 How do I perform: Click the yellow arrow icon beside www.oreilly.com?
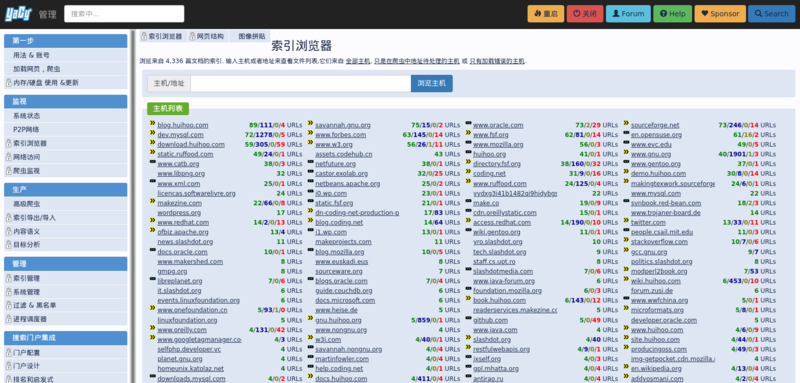coord(153,328)
